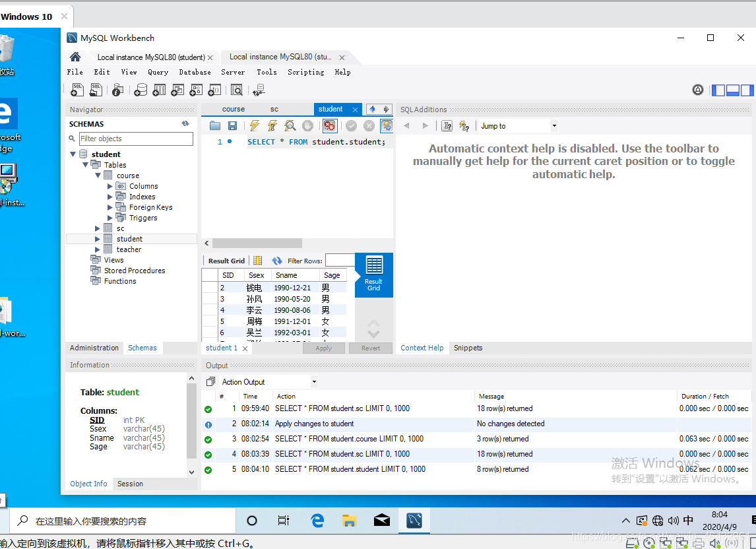
Task: Expand the Indexes node
Action: pyautogui.click(x=110, y=197)
